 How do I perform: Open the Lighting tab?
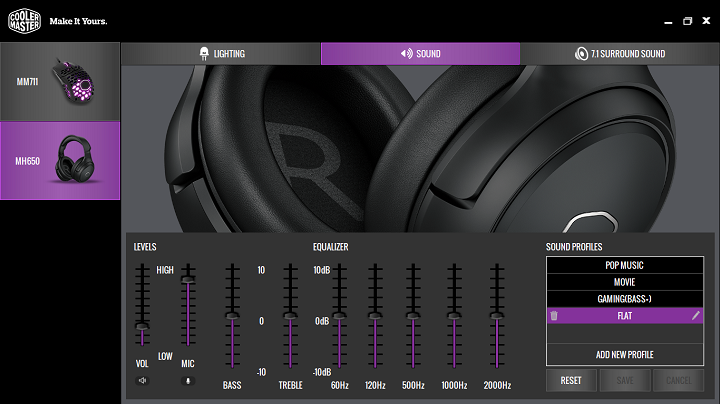(221, 54)
